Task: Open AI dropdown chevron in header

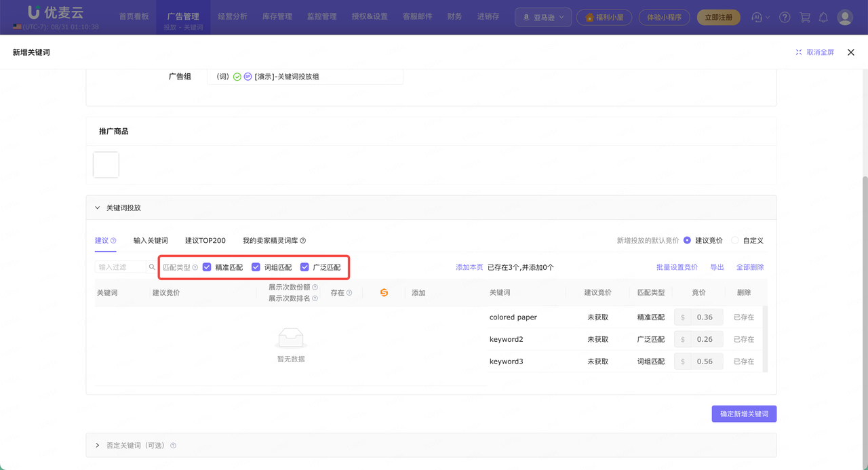Action: point(768,18)
